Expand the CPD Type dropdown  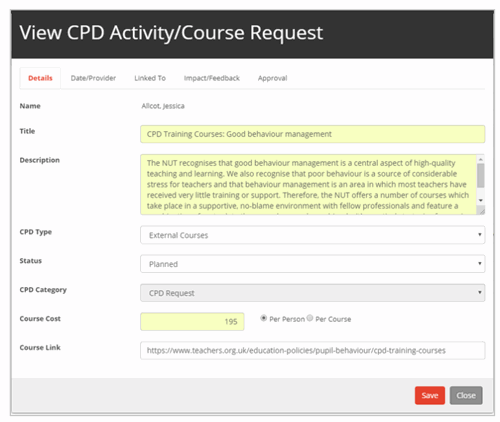tap(312, 235)
